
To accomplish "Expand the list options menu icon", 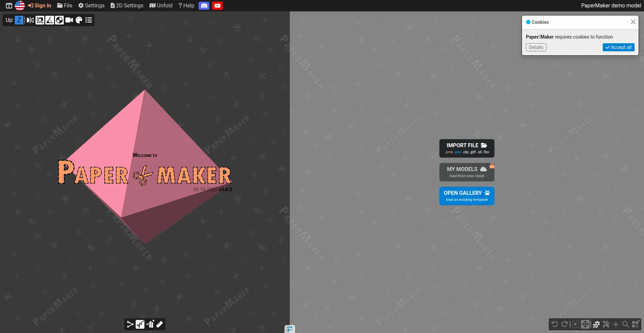I will point(89,20).
